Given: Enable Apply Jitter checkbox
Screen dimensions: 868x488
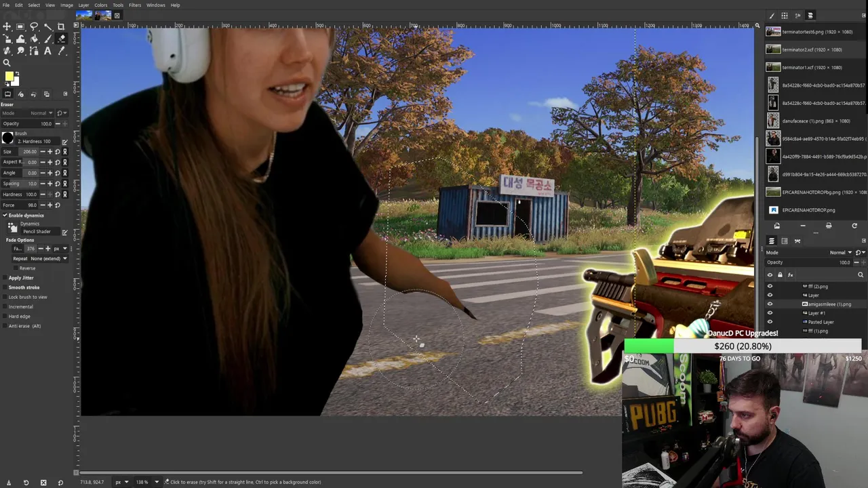Looking at the screenshot, I should point(5,278).
